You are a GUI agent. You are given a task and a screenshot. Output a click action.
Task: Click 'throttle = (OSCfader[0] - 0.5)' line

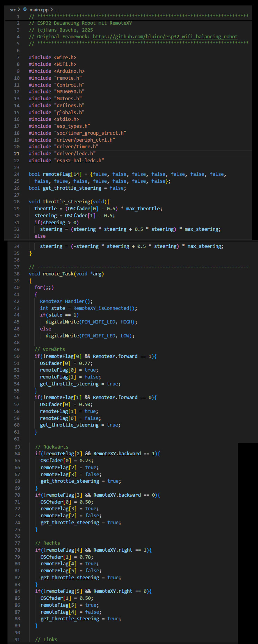98,209
